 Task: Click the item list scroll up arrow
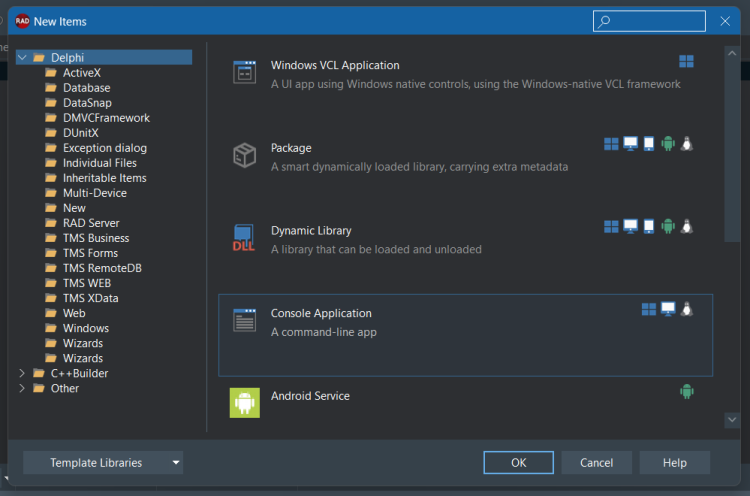click(x=732, y=54)
